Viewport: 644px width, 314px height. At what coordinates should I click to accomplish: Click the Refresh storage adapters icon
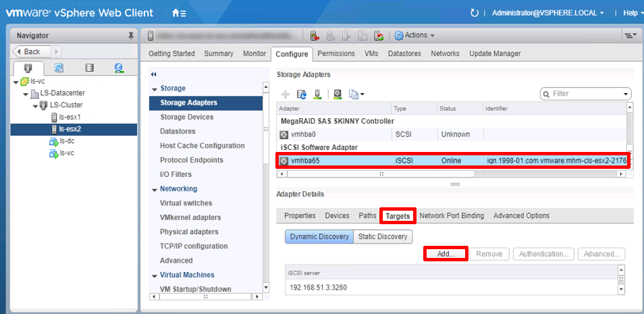click(x=302, y=95)
